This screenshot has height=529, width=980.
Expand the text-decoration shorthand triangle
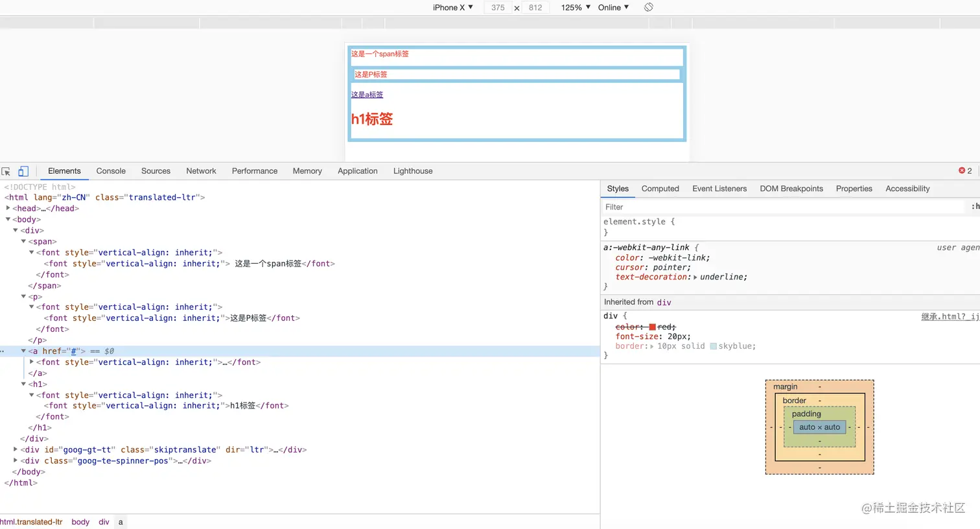click(x=695, y=277)
